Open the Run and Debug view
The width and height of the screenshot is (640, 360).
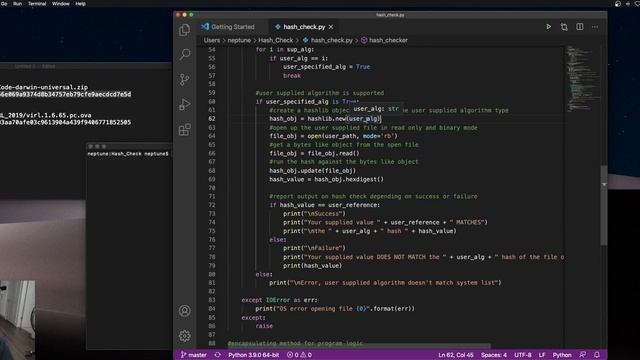(184, 104)
